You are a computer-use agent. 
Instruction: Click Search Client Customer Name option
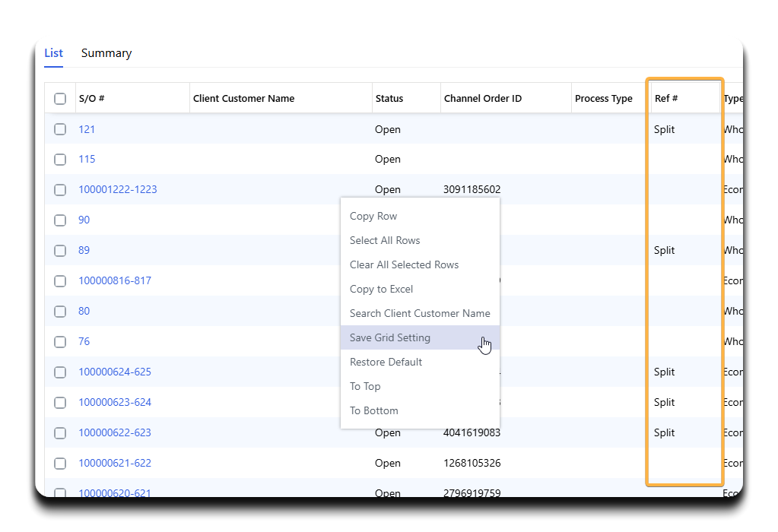420,314
